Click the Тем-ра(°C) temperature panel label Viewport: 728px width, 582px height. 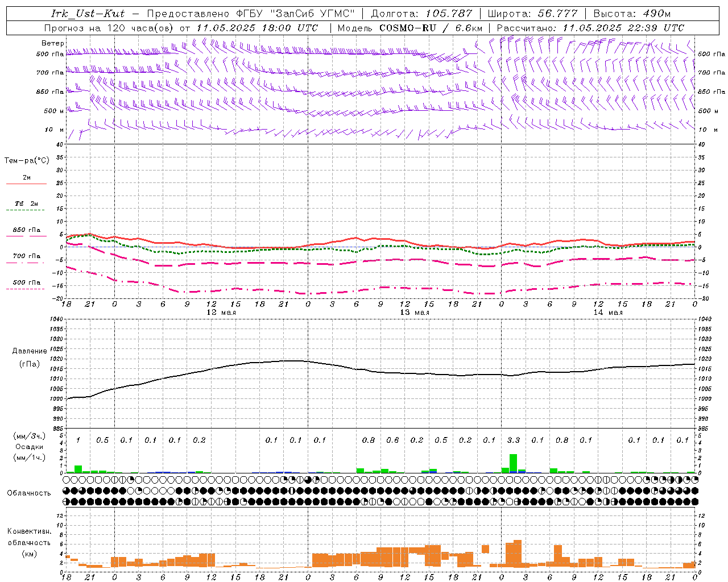[27, 161]
